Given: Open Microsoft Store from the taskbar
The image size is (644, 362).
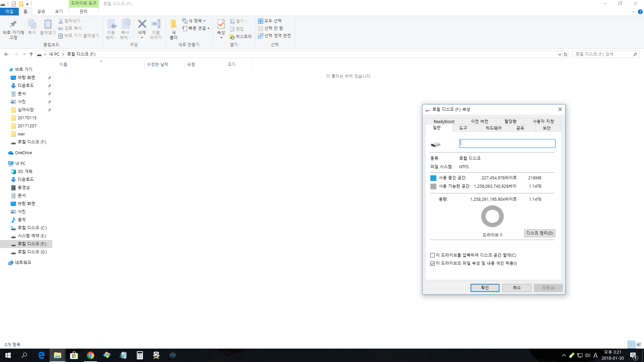Looking at the screenshot, I should (x=74, y=355).
